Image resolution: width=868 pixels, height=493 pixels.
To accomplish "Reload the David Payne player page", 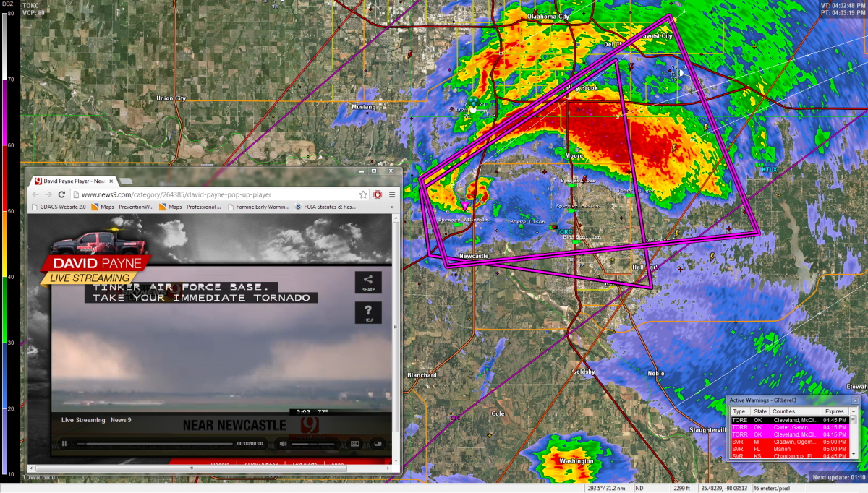I will [x=62, y=194].
